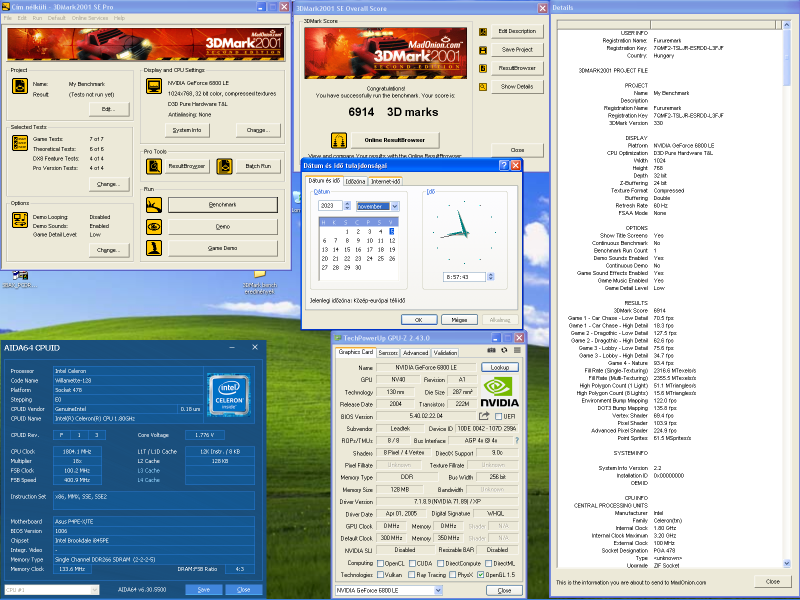Screen dimensions: 800x600
Task: Click the joystick icon left of Game Demo
Action: point(154,247)
